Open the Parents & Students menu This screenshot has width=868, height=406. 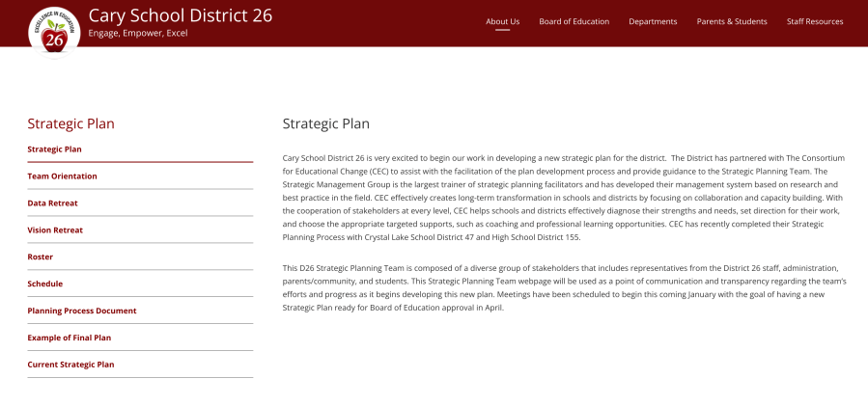coord(732,21)
